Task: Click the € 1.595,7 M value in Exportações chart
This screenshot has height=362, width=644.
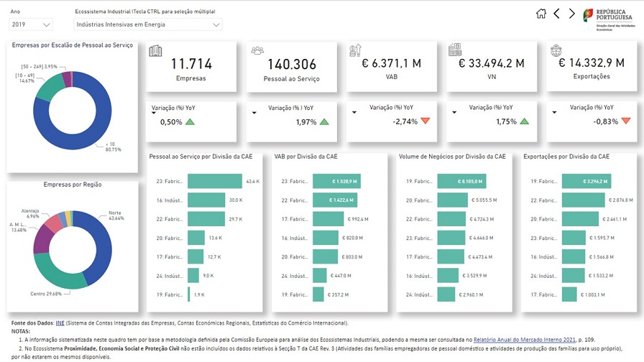Action: click(602, 238)
